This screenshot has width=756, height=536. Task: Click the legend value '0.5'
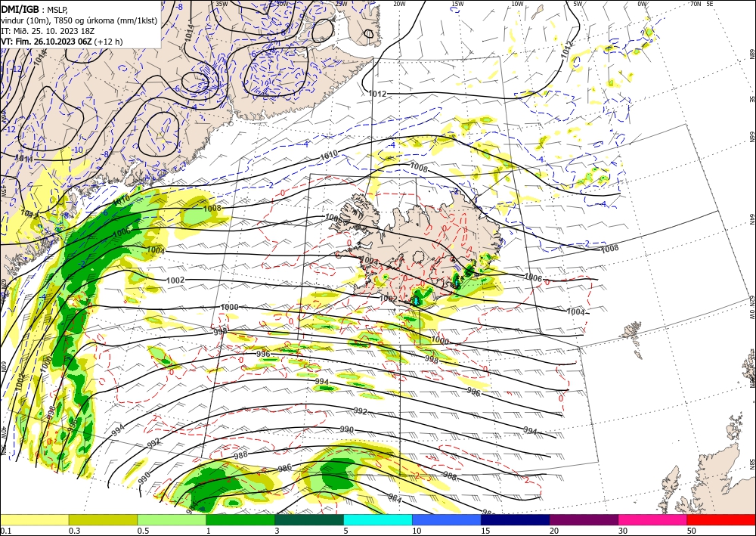(143, 531)
